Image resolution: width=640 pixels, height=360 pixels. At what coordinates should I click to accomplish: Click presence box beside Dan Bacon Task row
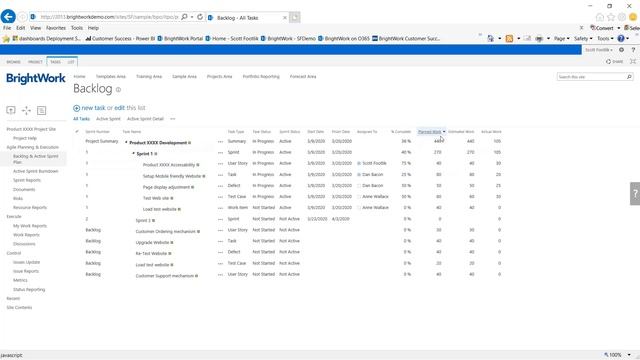(359, 175)
